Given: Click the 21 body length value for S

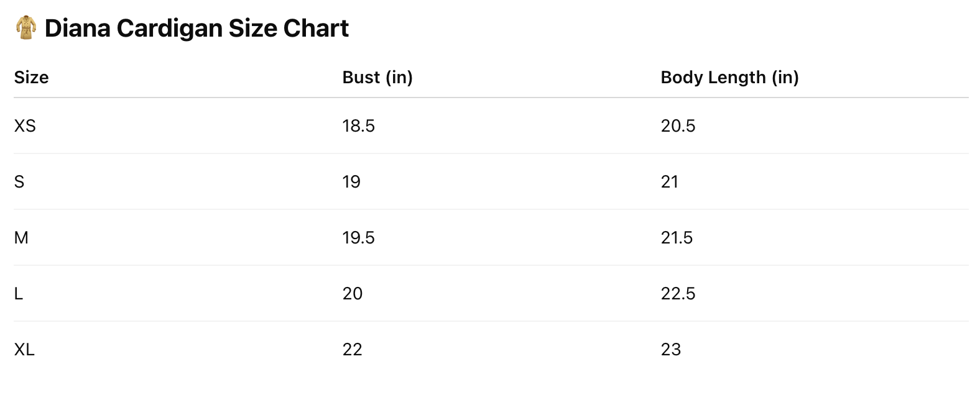Looking at the screenshot, I should coord(670,182).
